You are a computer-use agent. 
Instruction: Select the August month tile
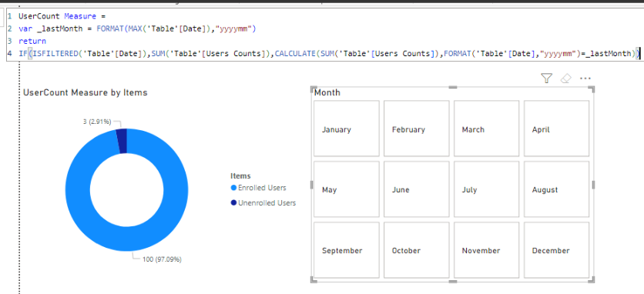(x=556, y=189)
